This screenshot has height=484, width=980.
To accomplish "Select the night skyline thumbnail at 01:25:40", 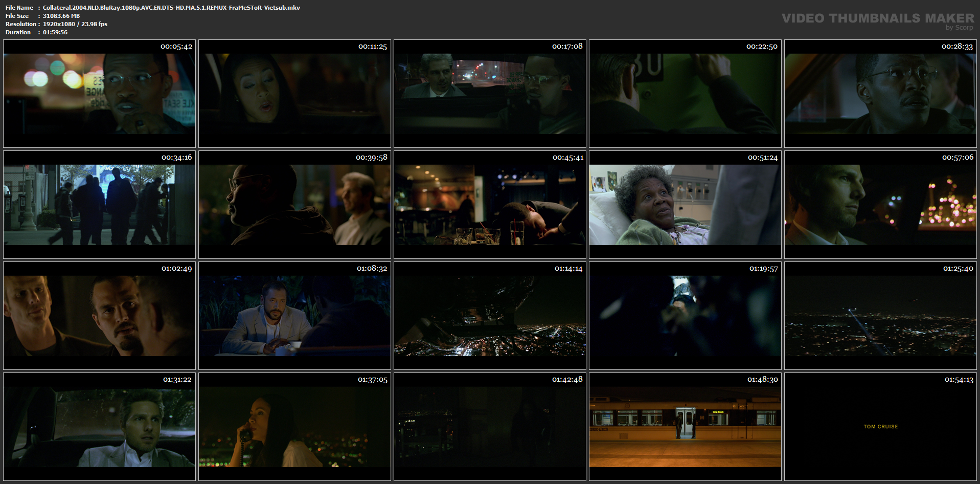I will coord(880,316).
